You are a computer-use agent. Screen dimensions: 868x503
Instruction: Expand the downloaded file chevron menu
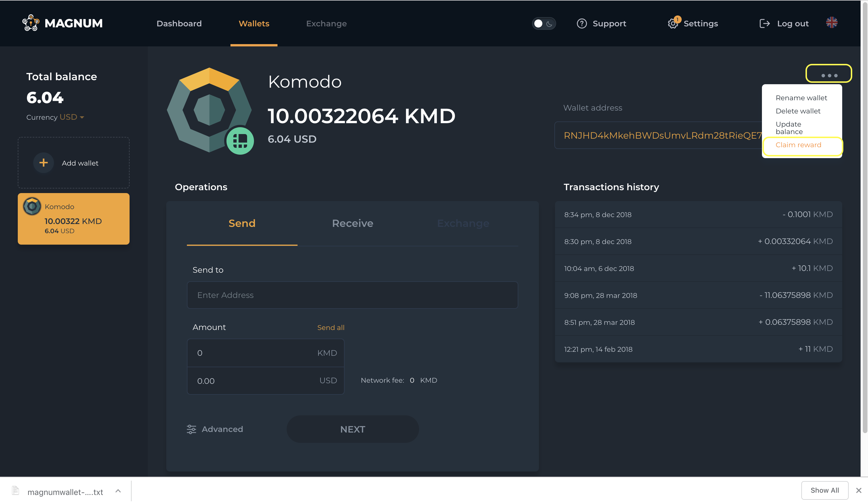click(x=118, y=491)
